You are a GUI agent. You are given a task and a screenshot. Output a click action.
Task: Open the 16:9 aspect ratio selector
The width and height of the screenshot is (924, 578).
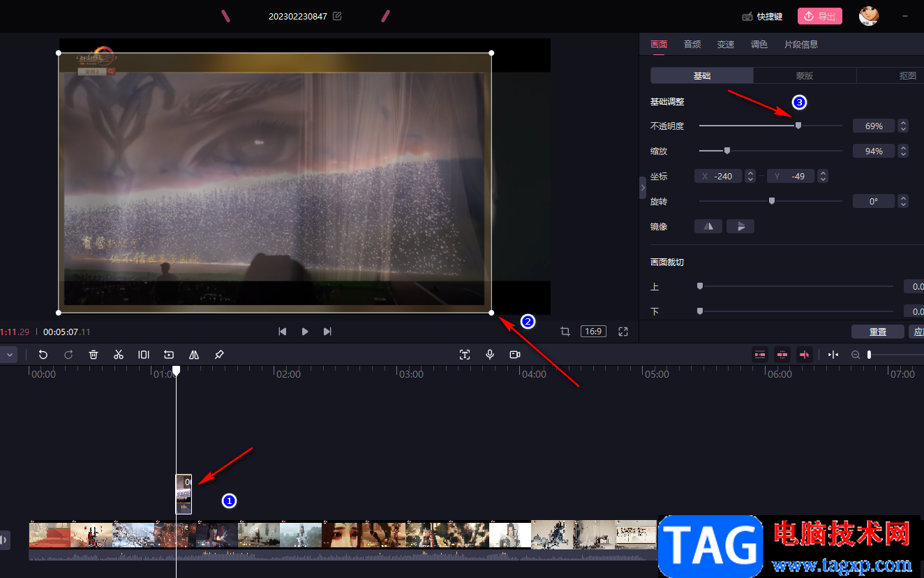[x=593, y=332]
